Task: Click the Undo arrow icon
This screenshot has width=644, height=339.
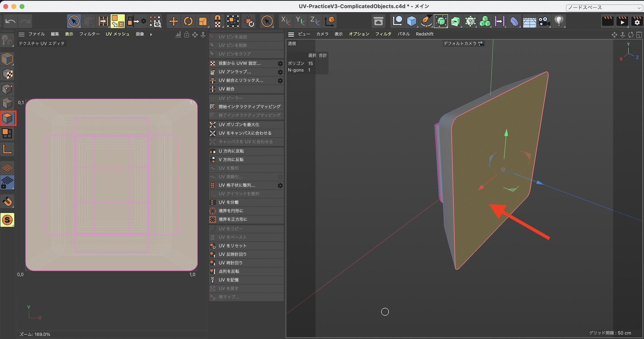Action: [x=10, y=22]
